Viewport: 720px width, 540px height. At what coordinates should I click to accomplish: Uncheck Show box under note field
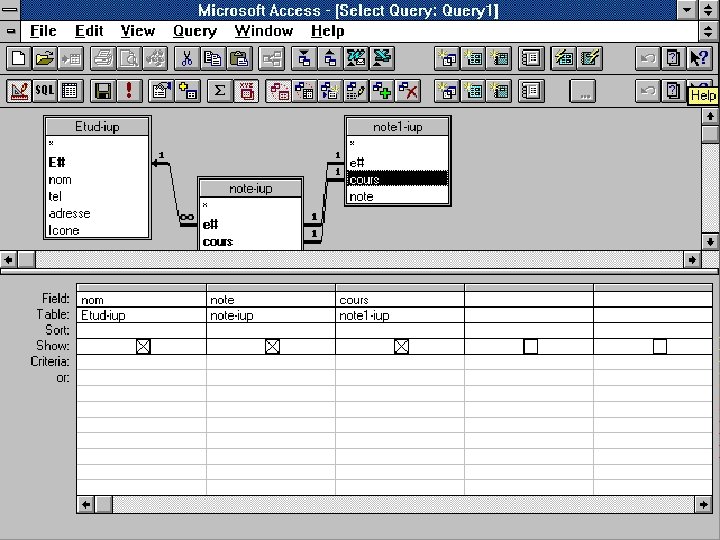272,346
